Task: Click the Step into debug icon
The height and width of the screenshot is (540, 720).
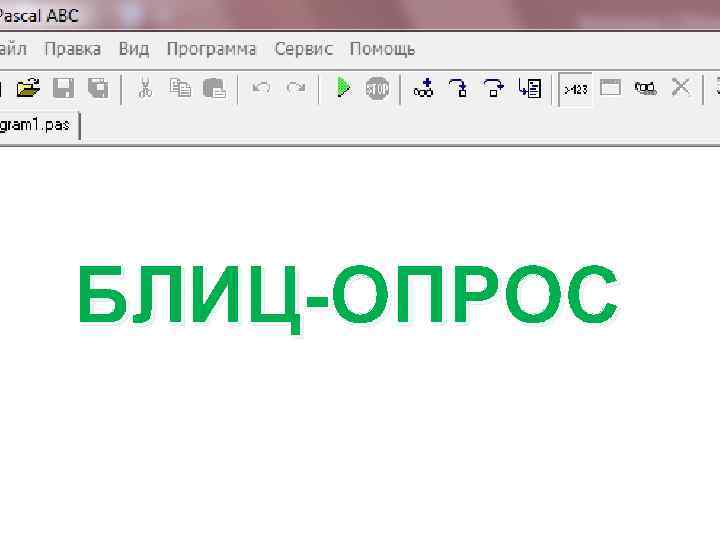Action: pos(459,88)
